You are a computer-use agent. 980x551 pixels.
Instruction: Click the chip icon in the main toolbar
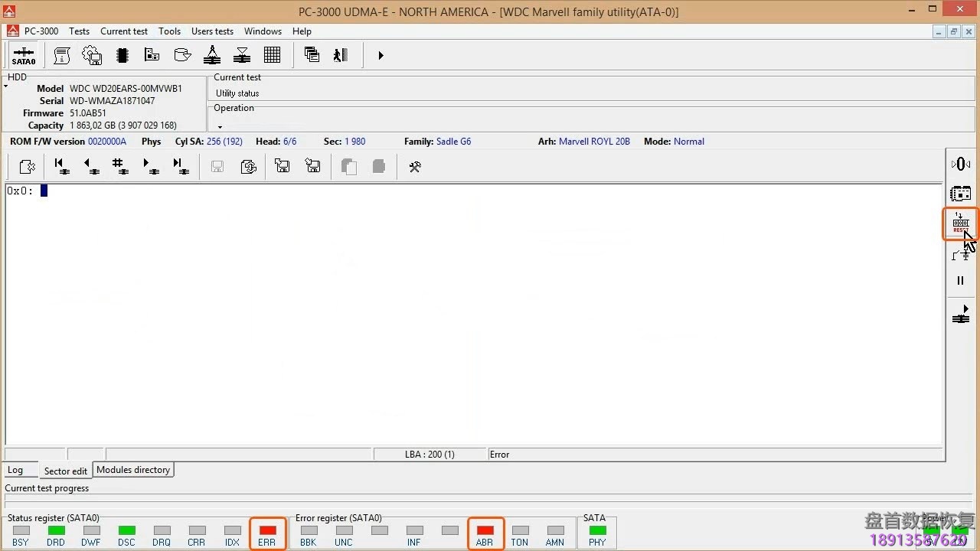[x=122, y=55]
